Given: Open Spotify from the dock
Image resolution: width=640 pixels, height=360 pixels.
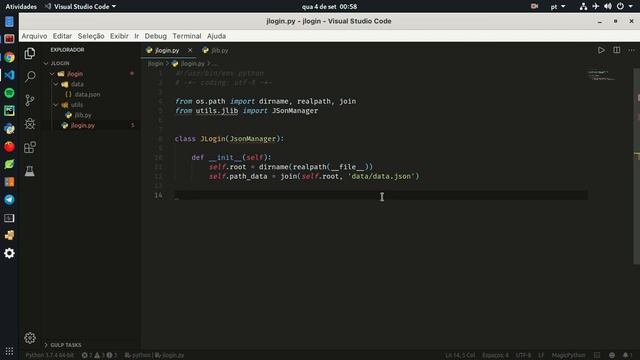Looking at the screenshot, I should click(9, 93).
